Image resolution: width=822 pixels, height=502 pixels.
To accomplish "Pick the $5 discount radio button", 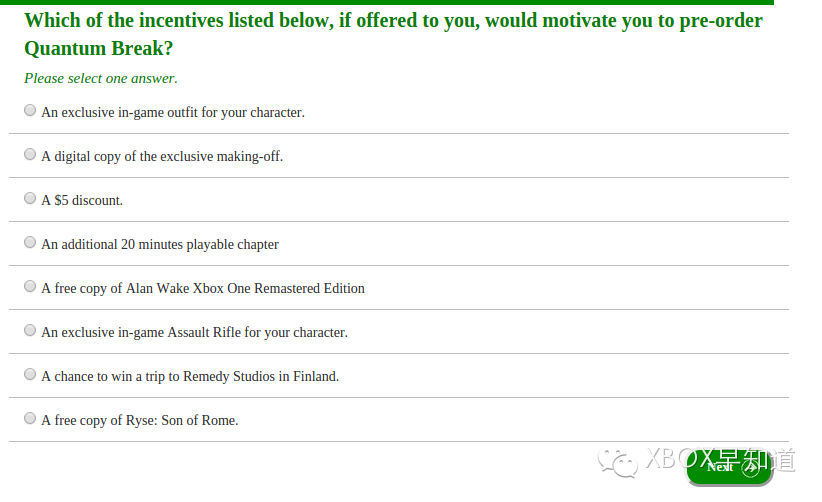I will [30, 198].
